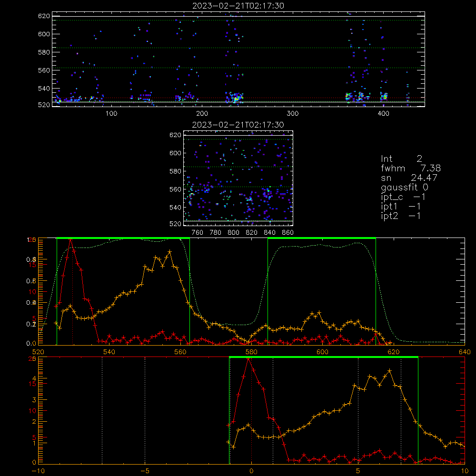Click x-axis label 100 of wide image
The width and height of the screenshot is (476, 476).
(x=111, y=114)
